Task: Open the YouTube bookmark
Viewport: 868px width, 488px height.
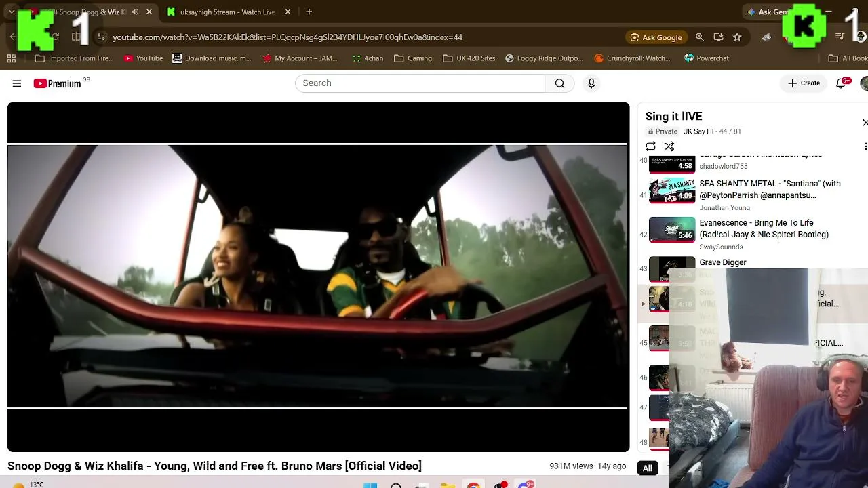Action: (x=143, y=58)
